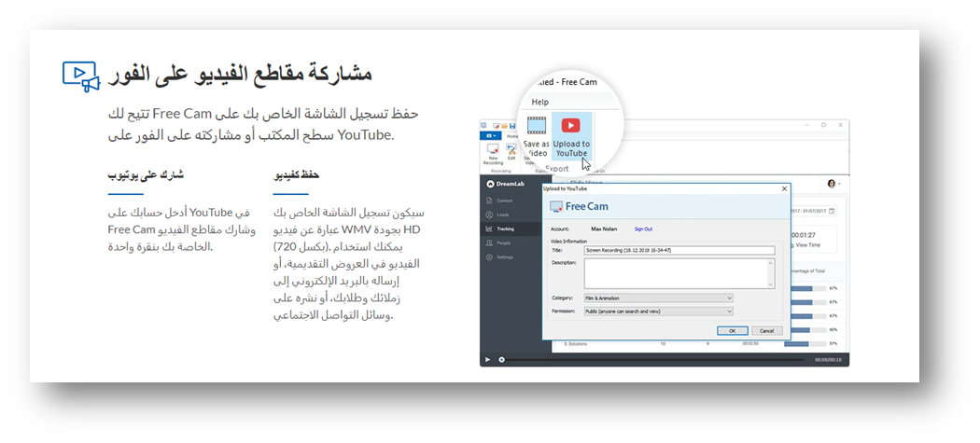Click the quick-access open folder icon
The height and width of the screenshot is (443, 980).
[503, 126]
